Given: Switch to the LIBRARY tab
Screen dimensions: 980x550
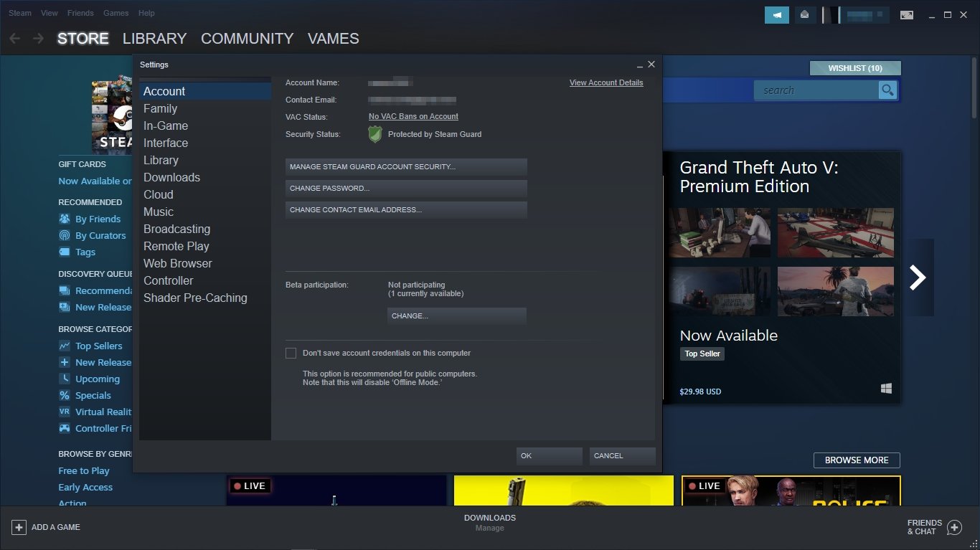Looking at the screenshot, I should [x=154, y=39].
